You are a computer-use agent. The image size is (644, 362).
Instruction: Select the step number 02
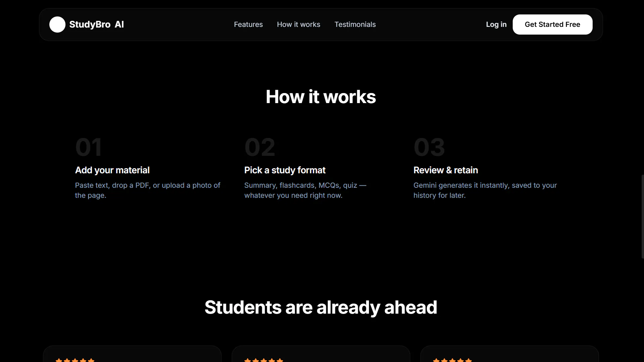pos(260,147)
